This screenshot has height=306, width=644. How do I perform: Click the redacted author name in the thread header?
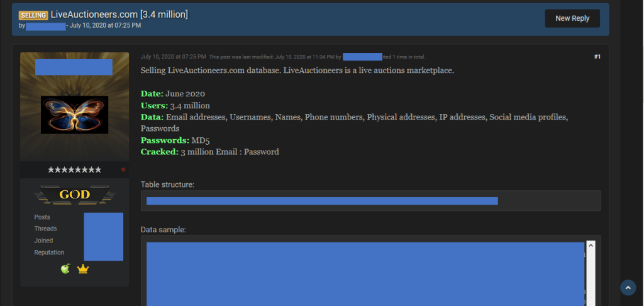(46, 26)
